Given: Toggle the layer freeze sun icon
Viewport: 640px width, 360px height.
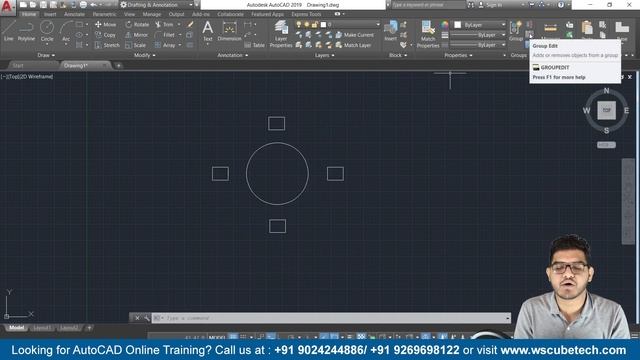Looking at the screenshot, I should pyautogui.click(x=307, y=24).
